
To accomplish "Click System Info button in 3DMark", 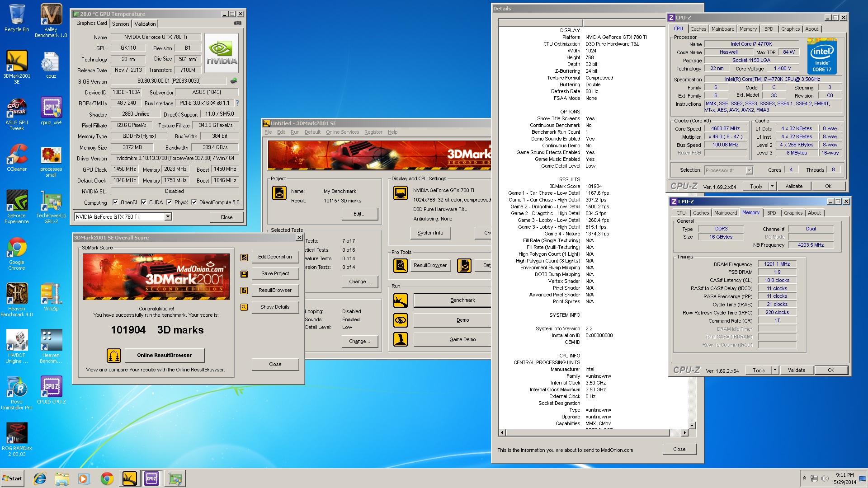I will (x=430, y=233).
